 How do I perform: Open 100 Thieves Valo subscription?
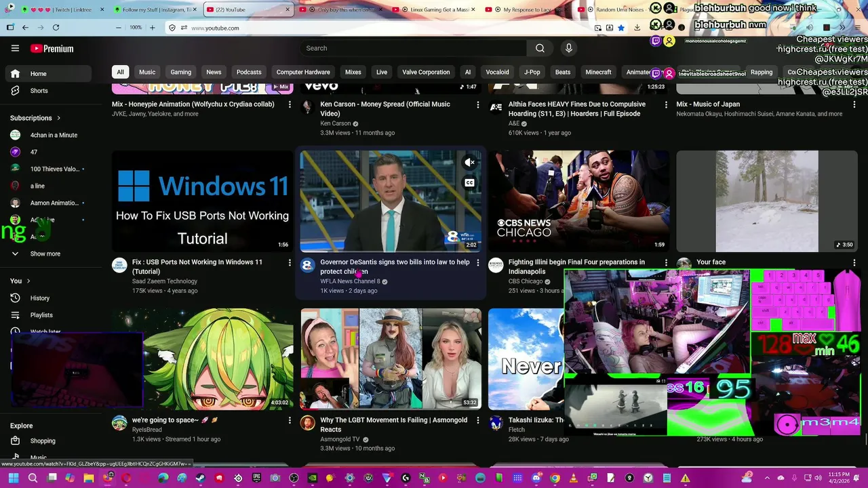47,169
